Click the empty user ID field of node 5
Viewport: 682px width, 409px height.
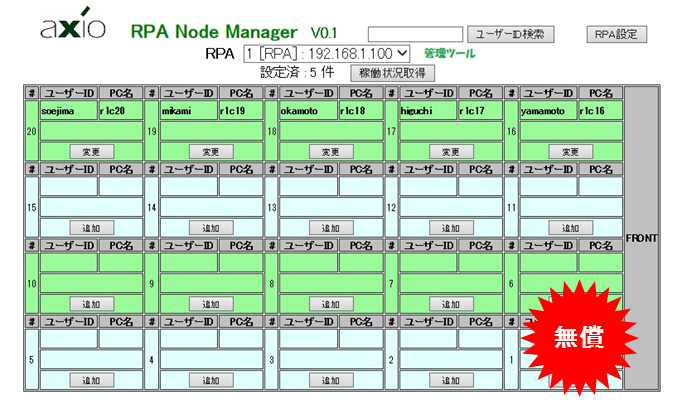pyautogui.click(x=69, y=339)
